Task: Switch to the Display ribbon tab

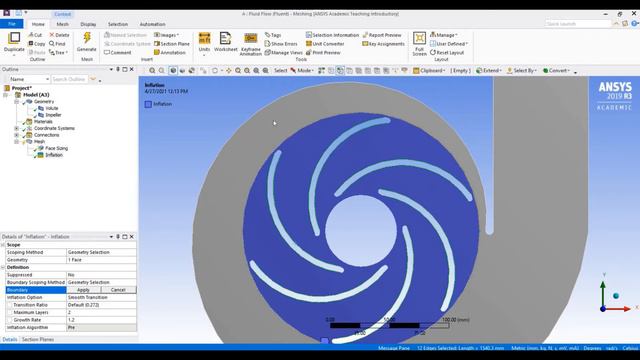Action: (x=88, y=24)
